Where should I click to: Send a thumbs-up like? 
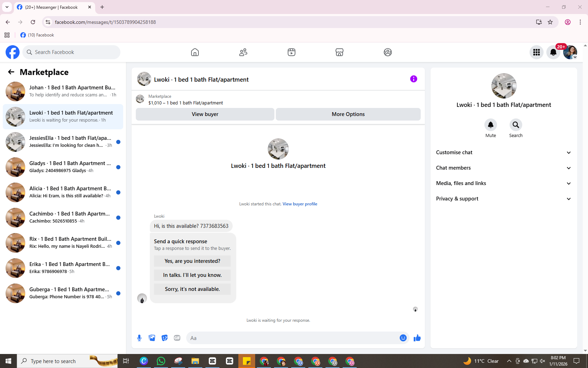click(417, 338)
